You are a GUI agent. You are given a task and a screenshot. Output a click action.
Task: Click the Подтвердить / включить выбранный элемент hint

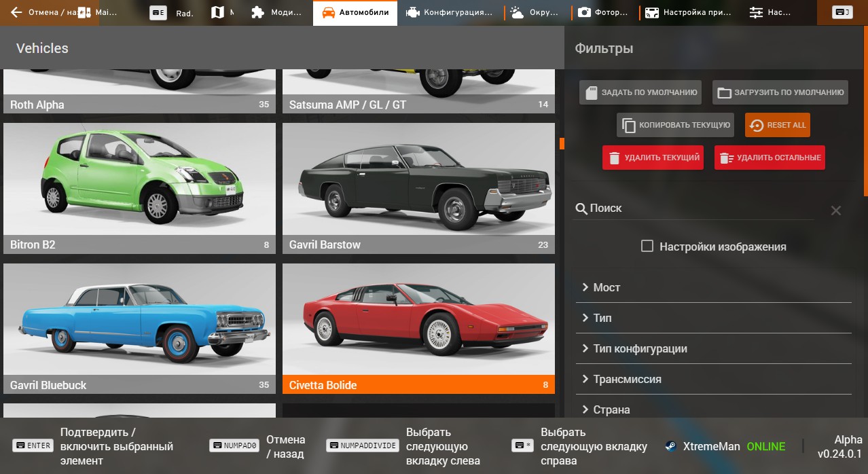tap(117, 446)
